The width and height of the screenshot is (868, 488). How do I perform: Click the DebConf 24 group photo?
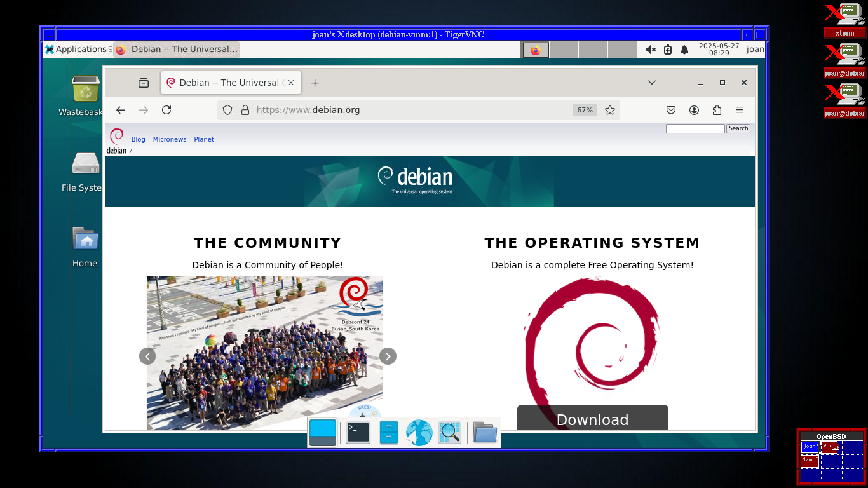click(x=265, y=353)
